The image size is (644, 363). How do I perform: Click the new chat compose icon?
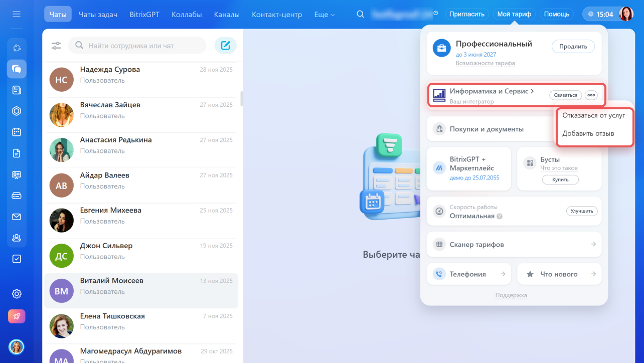[226, 46]
